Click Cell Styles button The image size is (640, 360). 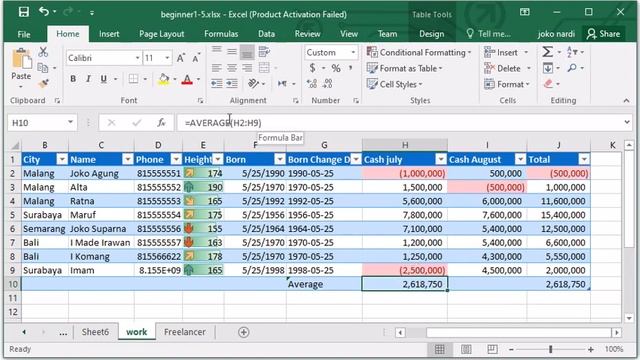tap(394, 84)
